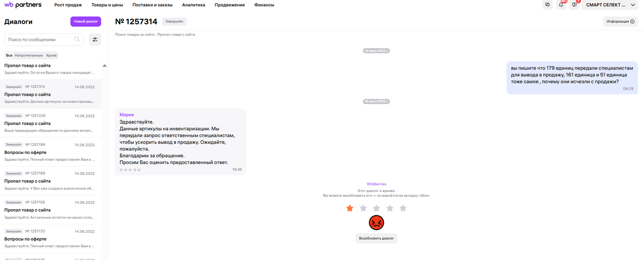Click the scroll-up arrow of dialog list
Screen dimensions: 644x260
pyautogui.click(x=104, y=65)
